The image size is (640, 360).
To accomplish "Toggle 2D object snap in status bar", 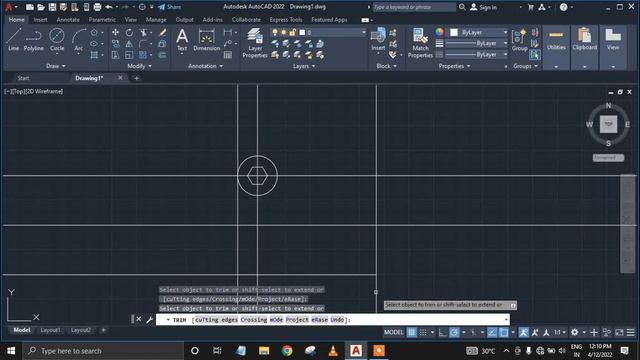I will coord(504,332).
